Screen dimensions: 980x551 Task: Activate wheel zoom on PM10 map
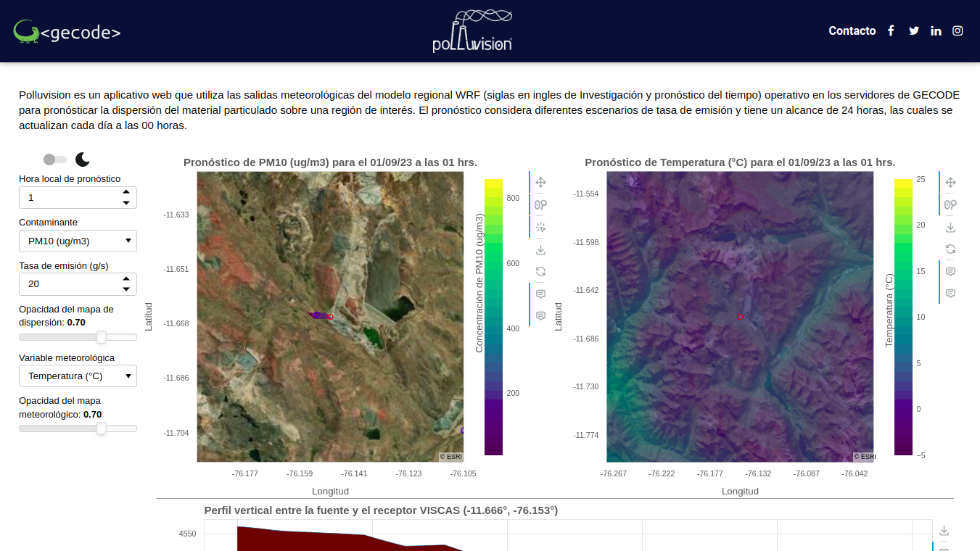(540, 205)
